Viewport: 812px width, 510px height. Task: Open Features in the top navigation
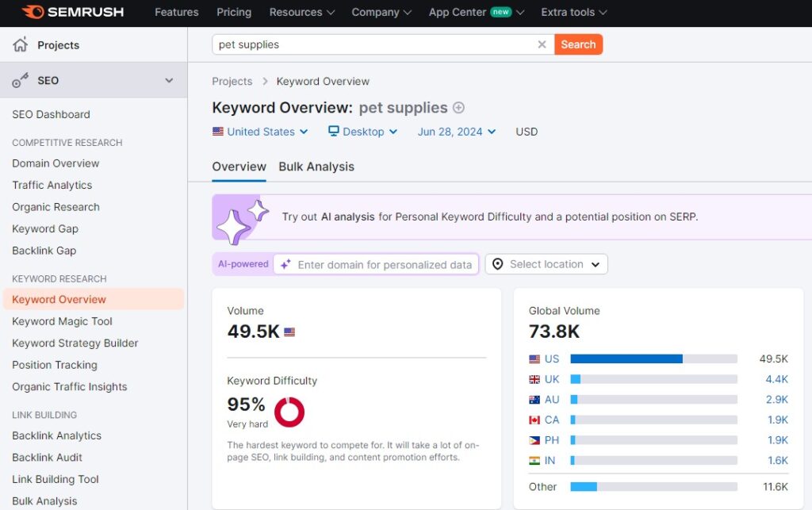(x=177, y=12)
